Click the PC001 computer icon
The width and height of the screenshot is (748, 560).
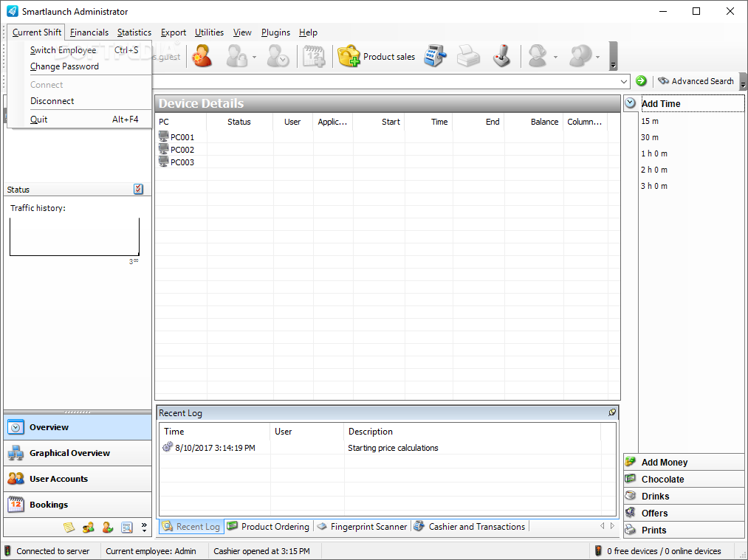[164, 136]
